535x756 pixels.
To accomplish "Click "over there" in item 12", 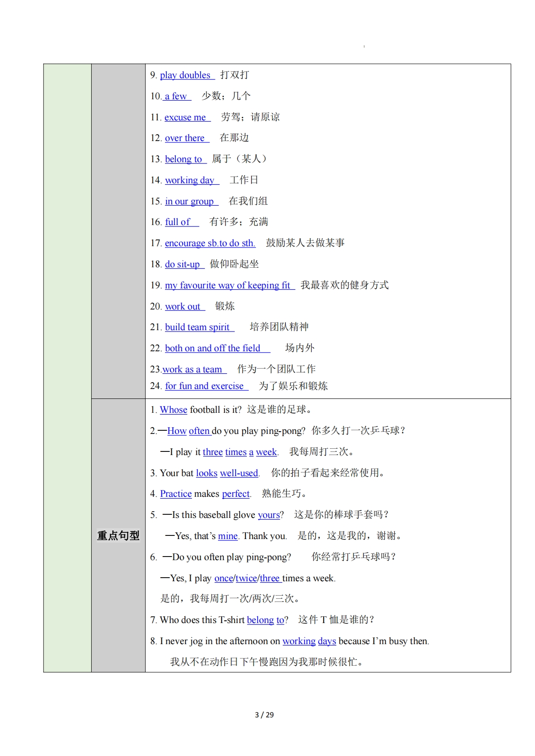I will point(184,138).
